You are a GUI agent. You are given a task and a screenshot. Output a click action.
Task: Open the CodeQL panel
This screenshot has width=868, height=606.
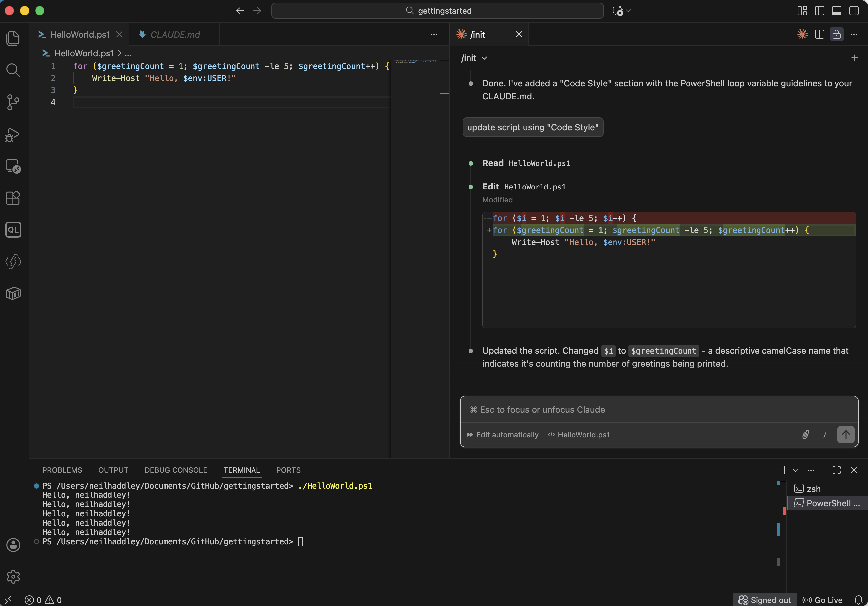point(13,229)
